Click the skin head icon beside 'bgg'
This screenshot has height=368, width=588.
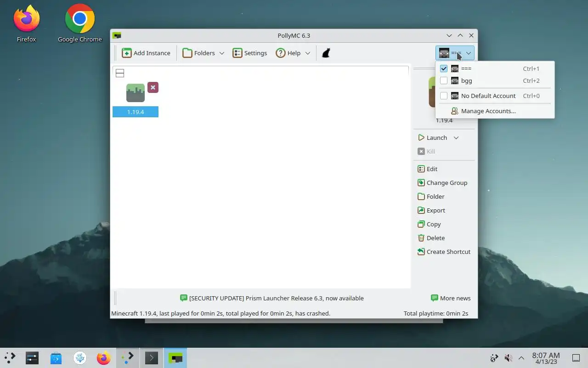coord(455,80)
